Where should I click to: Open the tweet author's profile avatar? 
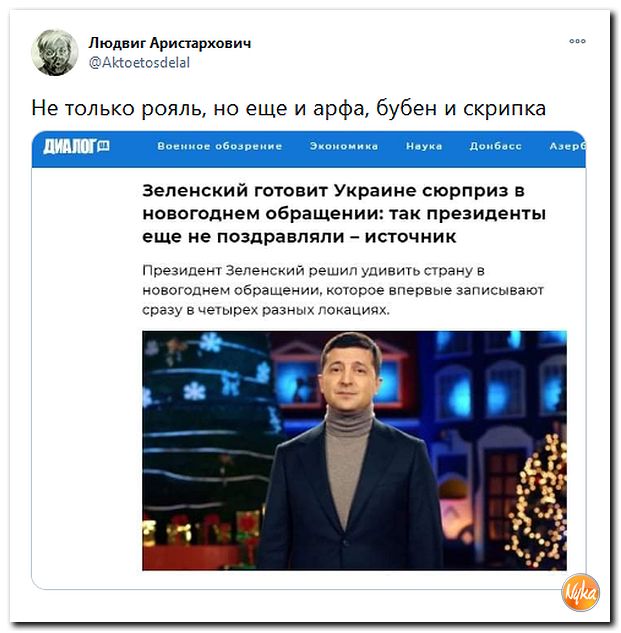(x=55, y=52)
